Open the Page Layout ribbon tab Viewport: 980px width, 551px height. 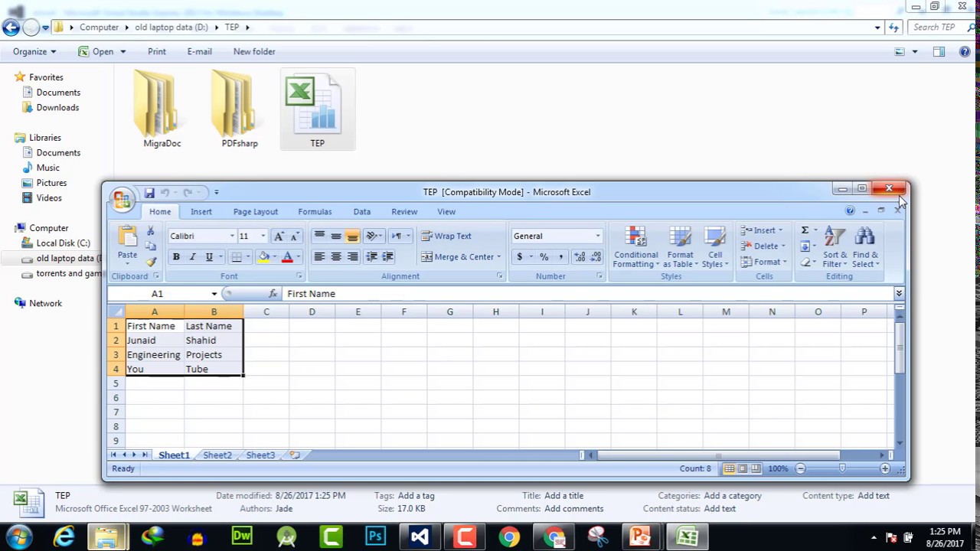[x=256, y=212]
